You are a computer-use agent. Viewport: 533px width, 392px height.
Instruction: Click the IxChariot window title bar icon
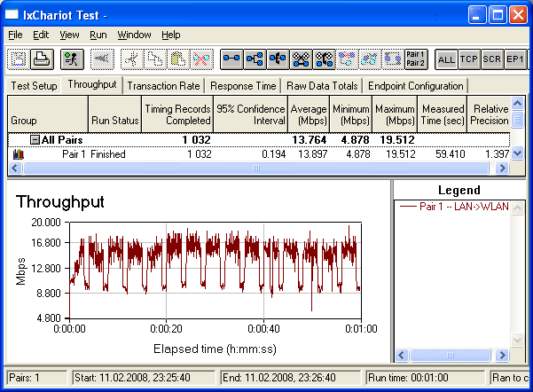pyautogui.click(x=12, y=14)
